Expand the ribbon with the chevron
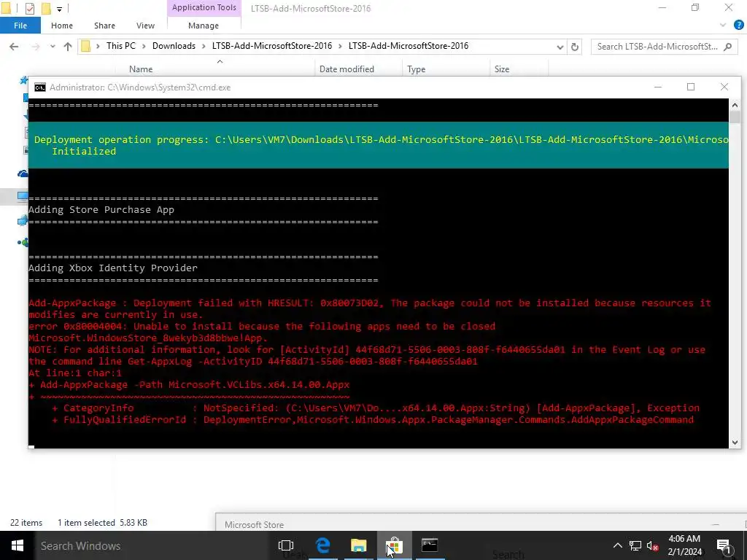747x560 pixels. (x=723, y=26)
